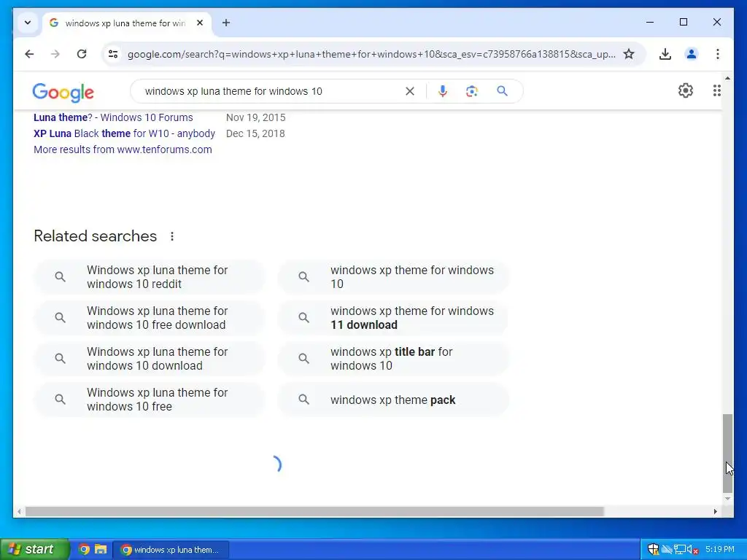
Task: Reload the current page
Action: point(82,54)
